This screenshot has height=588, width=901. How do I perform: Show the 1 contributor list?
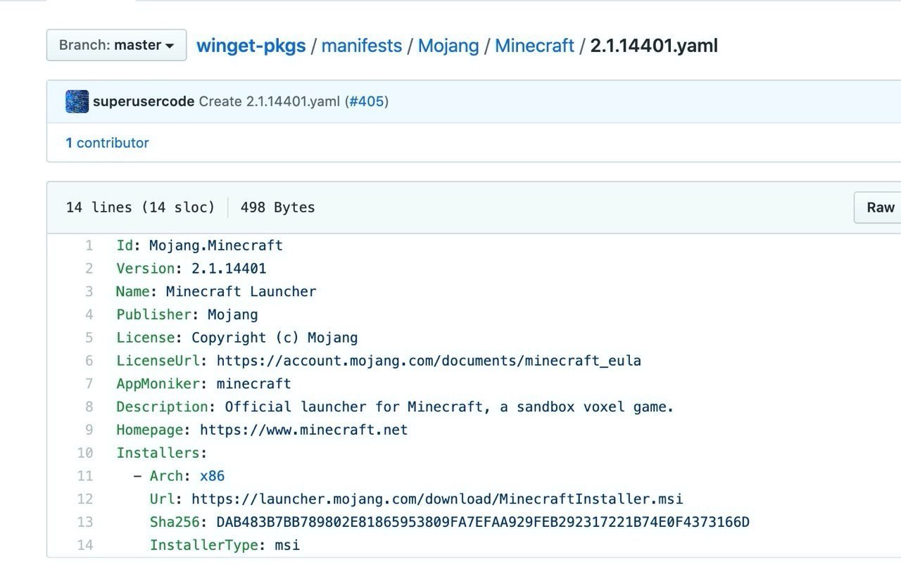(107, 143)
